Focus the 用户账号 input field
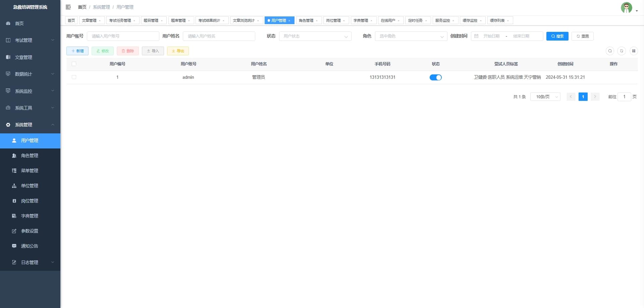Image resolution: width=644 pixels, height=308 pixels. [x=123, y=36]
